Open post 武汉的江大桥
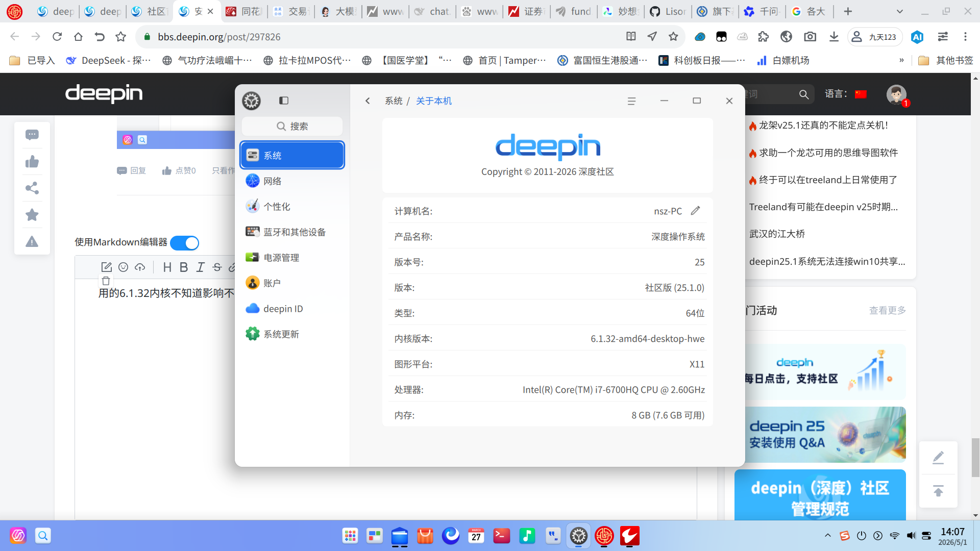This screenshot has height=551, width=980. 777,234
